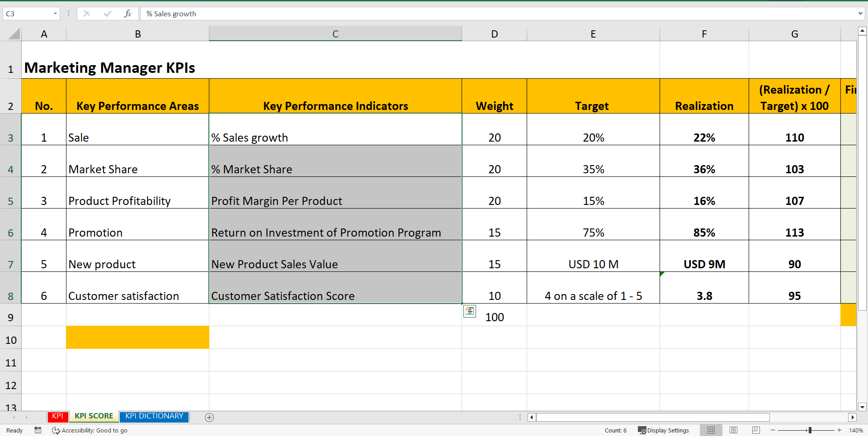This screenshot has width=868, height=437.
Task: Click the horizontal scrollbar left arrow
Action: (x=532, y=417)
